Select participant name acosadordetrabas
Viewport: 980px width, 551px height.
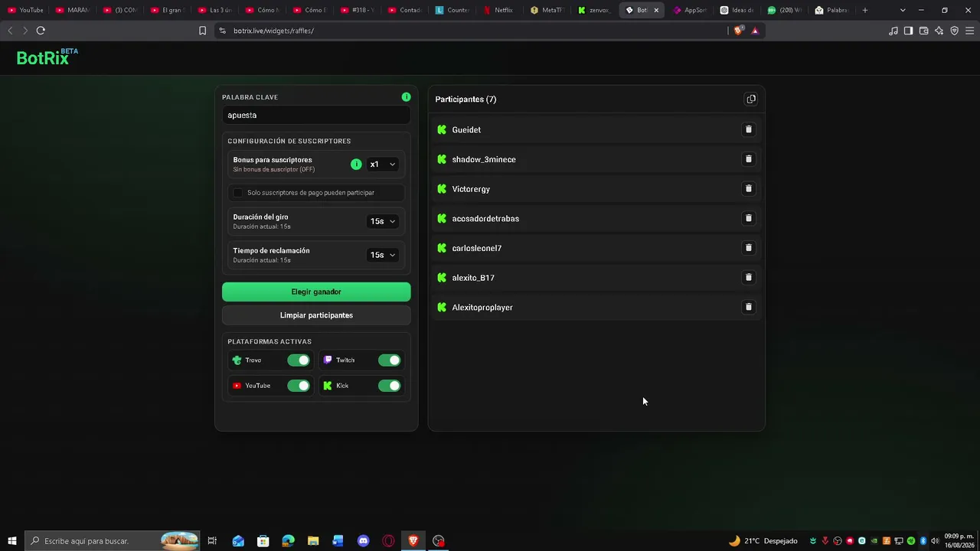tap(485, 219)
